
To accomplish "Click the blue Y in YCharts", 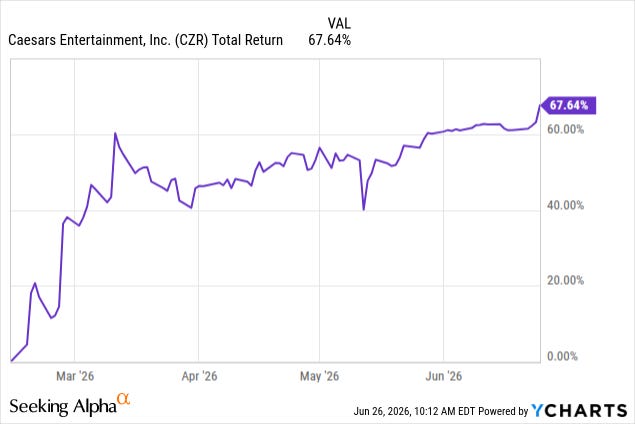I will (538, 411).
